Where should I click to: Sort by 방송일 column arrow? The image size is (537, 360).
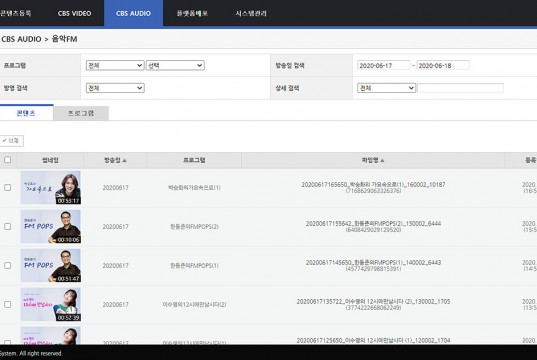click(125, 160)
